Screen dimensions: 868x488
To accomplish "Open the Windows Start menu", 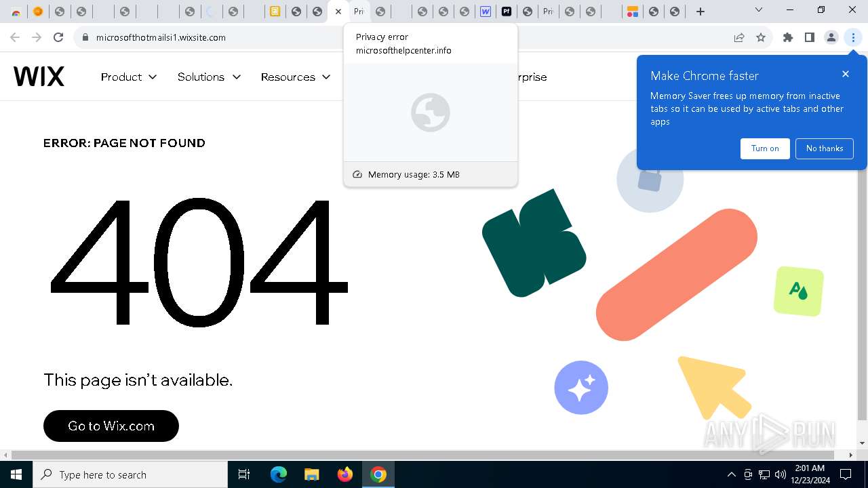I will [16, 474].
